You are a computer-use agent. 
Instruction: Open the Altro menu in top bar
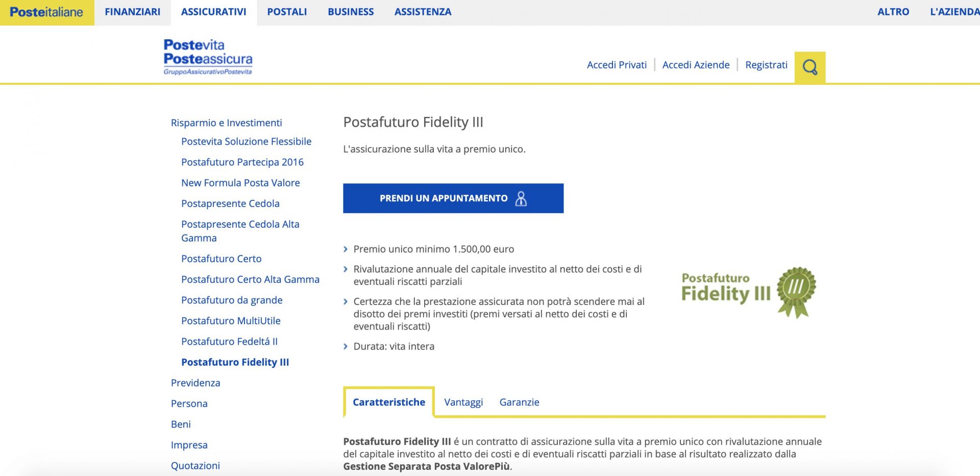(x=893, y=12)
